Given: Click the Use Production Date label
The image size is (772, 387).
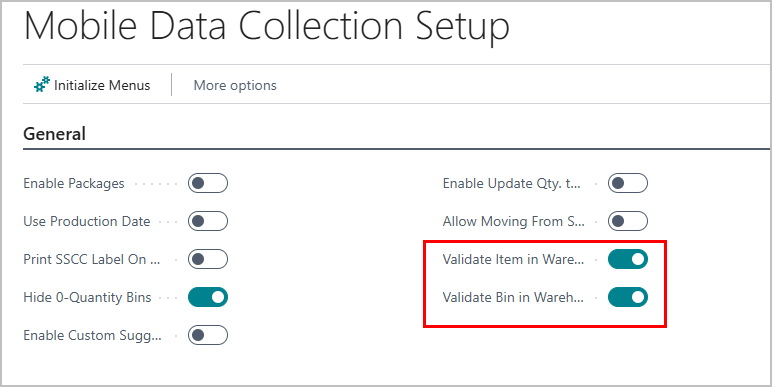Looking at the screenshot, I should (x=87, y=222).
